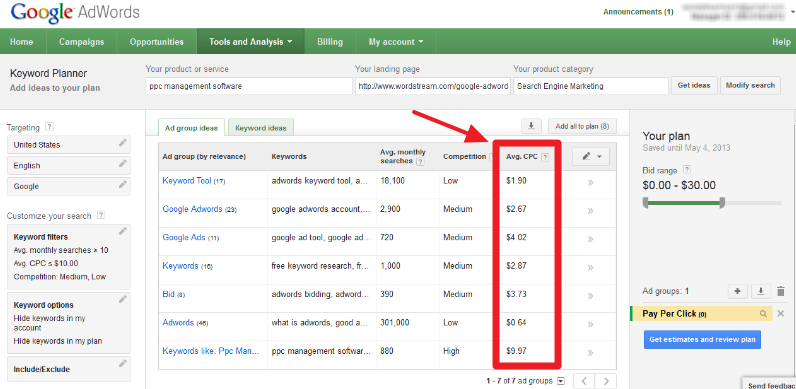
Task: Search within Pay Per Click magnifier icon
Action: click(763, 314)
